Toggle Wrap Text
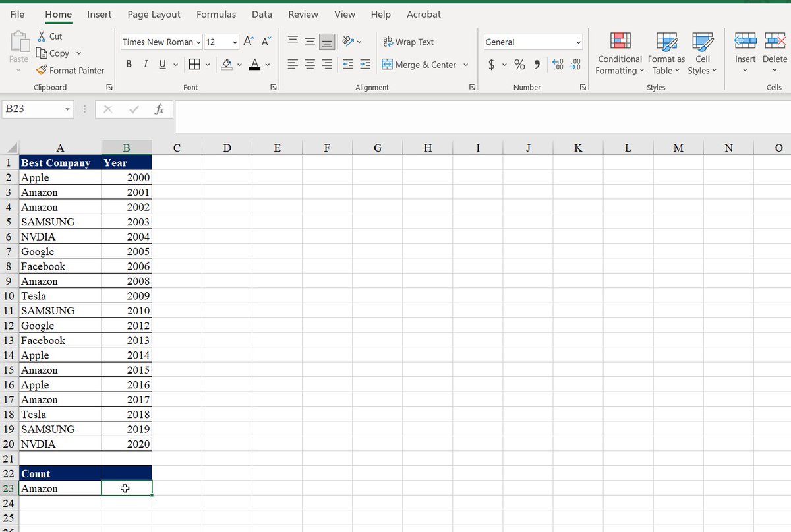This screenshot has width=791, height=532. [x=408, y=42]
